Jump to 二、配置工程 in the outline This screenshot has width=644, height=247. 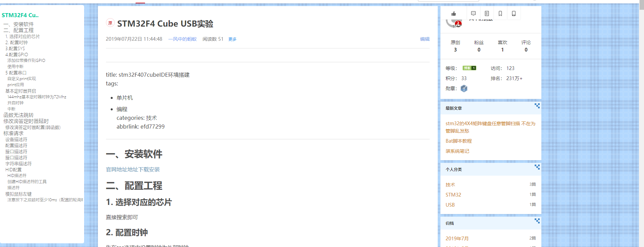click(x=19, y=30)
